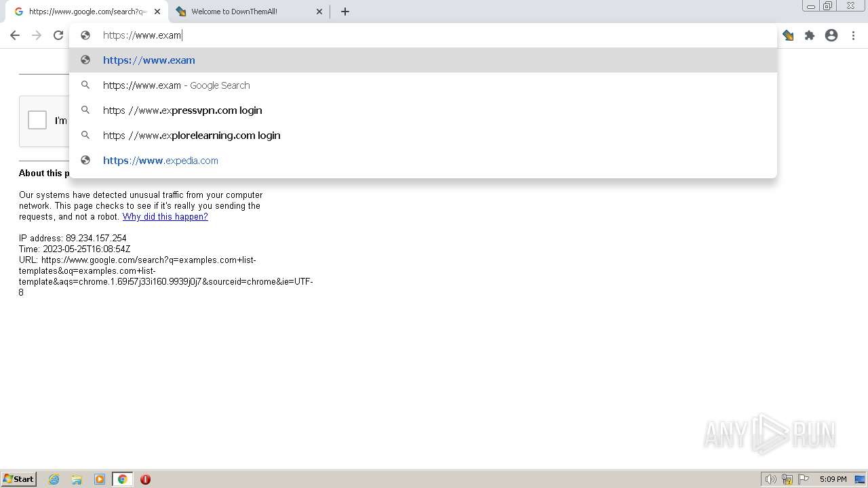The width and height of the screenshot is (868, 488).
Task: Click the network tray icon
Action: 787,479
